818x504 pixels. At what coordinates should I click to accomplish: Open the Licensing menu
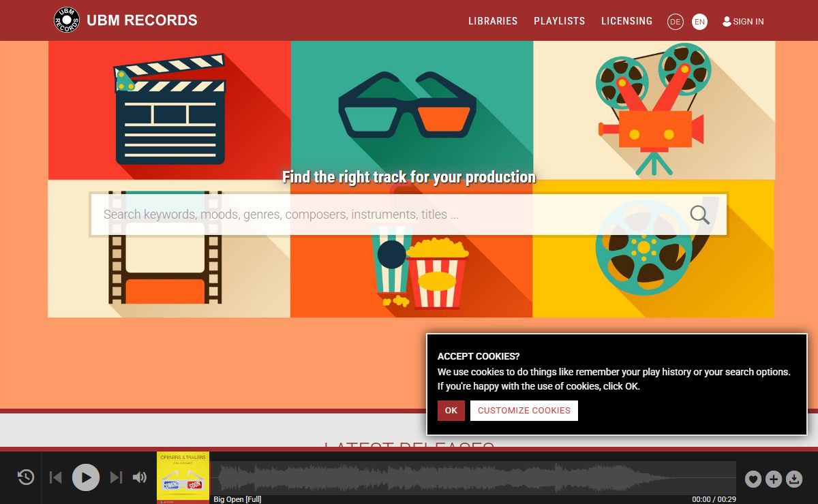[x=627, y=21]
